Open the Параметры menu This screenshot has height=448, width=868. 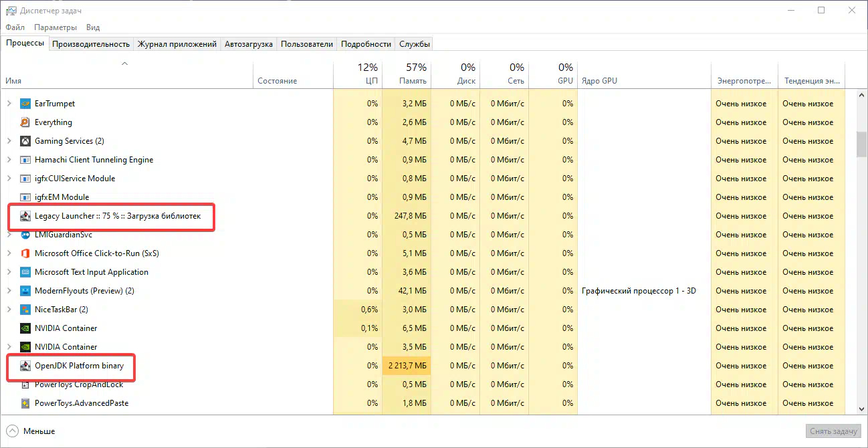click(x=56, y=27)
